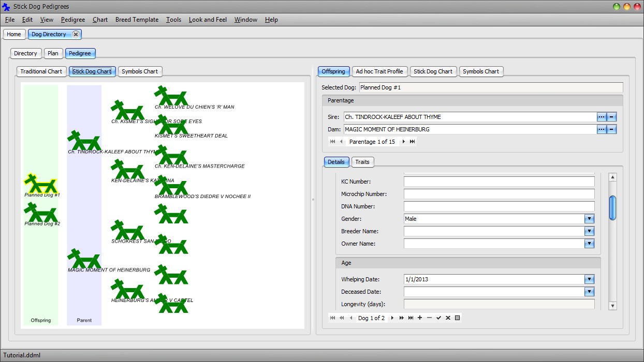Browse for a Sire with the ellipsis button
This screenshot has width=644, height=362.
click(601, 117)
